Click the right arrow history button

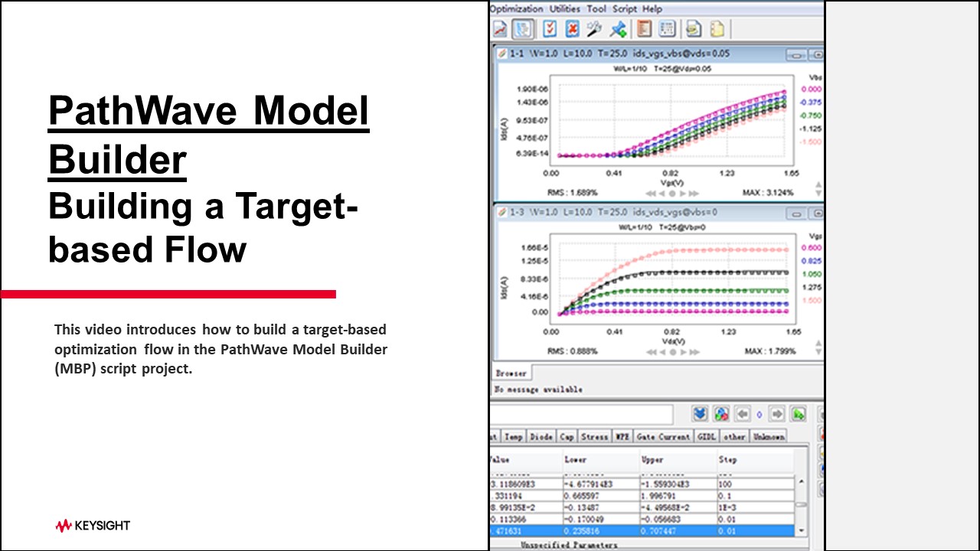click(777, 414)
